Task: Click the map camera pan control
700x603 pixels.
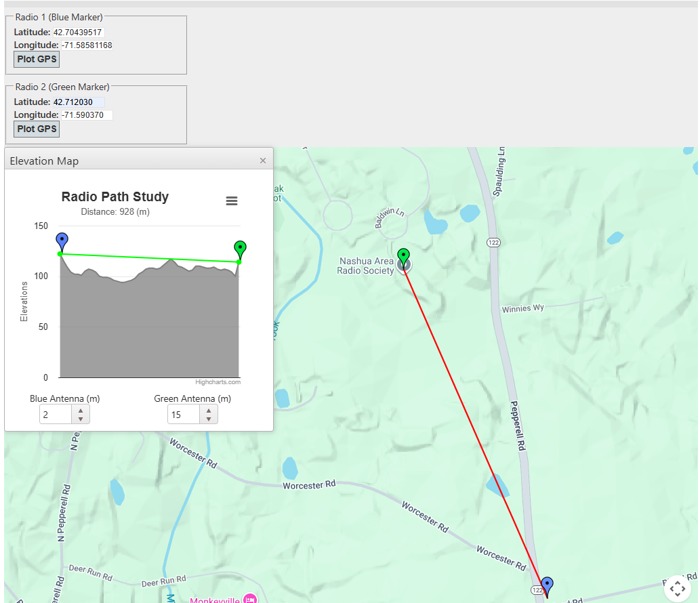Action: coord(677,588)
